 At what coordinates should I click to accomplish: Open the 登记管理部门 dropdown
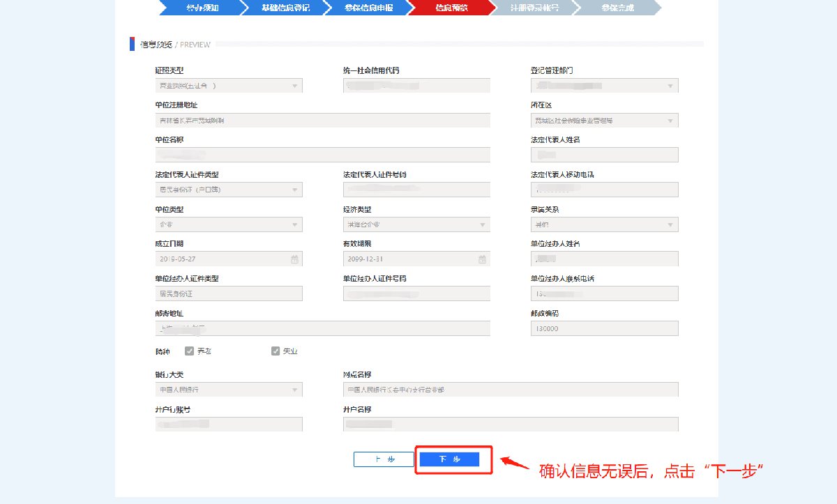click(x=670, y=86)
